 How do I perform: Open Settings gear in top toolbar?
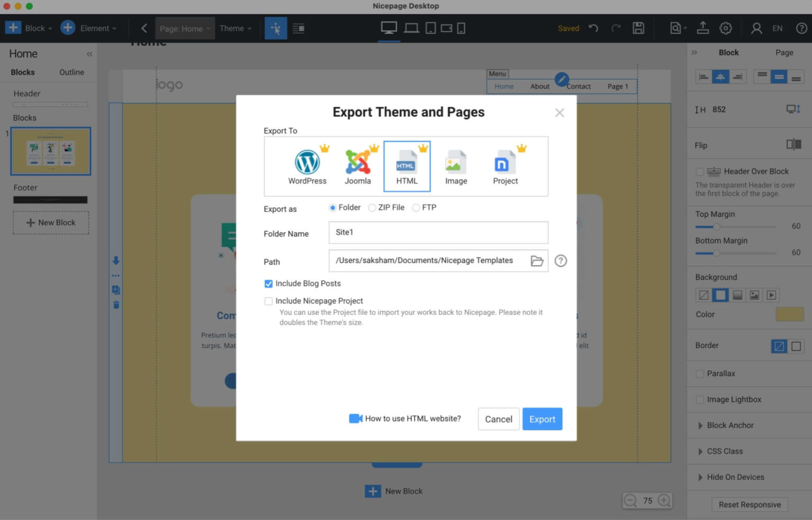[725, 28]
